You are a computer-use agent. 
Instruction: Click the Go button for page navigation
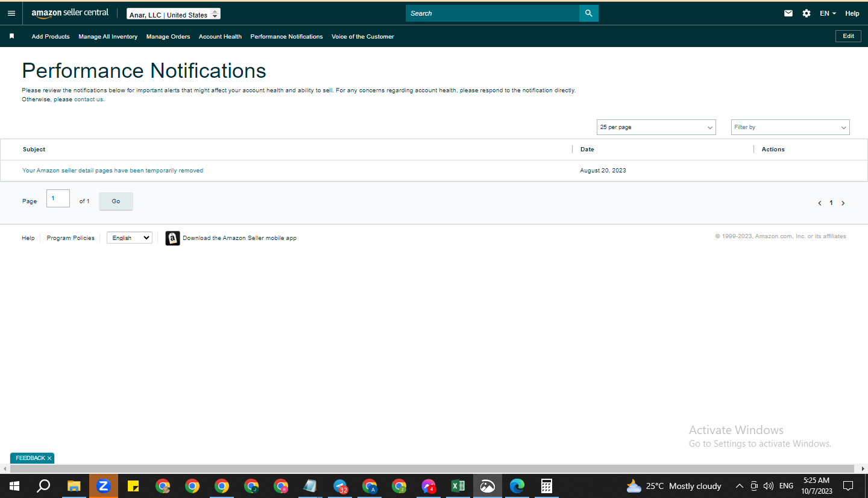pyautogui.click(x=116, y=201)
